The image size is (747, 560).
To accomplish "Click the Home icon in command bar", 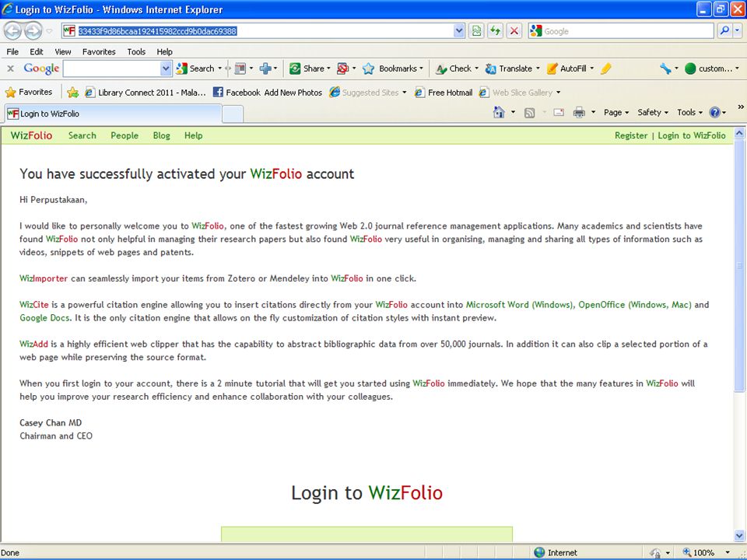I will click(499, 112).
